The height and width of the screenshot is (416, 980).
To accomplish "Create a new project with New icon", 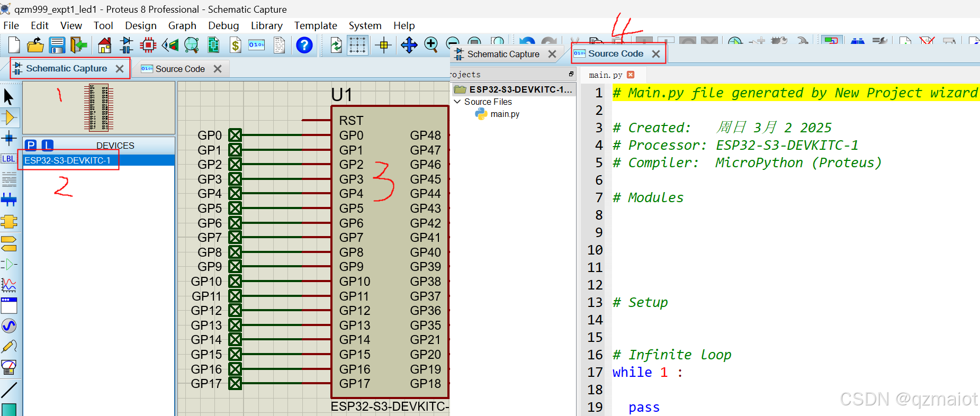I will (14, 45).
